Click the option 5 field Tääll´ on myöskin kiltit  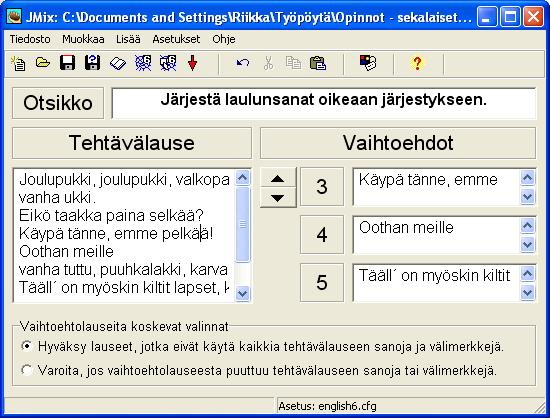(436, 282)
